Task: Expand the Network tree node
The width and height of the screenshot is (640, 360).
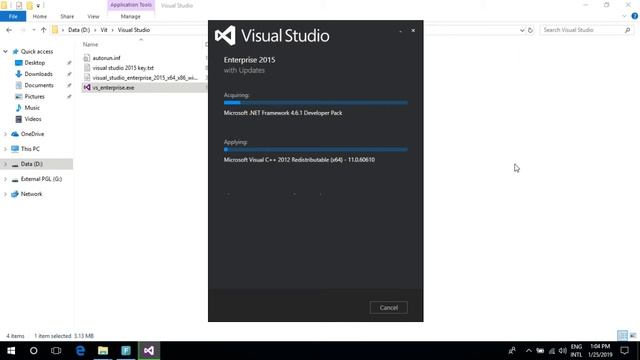Action: tap(5, 194)
